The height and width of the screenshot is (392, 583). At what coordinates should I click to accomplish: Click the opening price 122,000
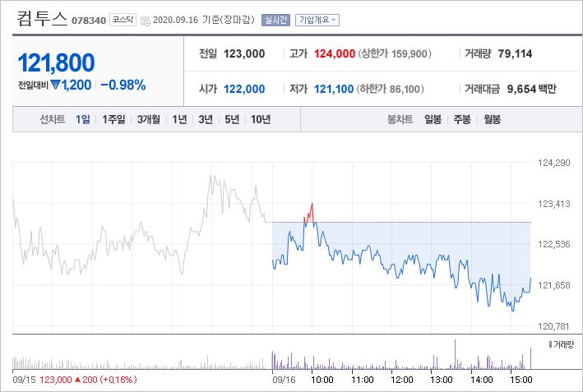point(244,90)
